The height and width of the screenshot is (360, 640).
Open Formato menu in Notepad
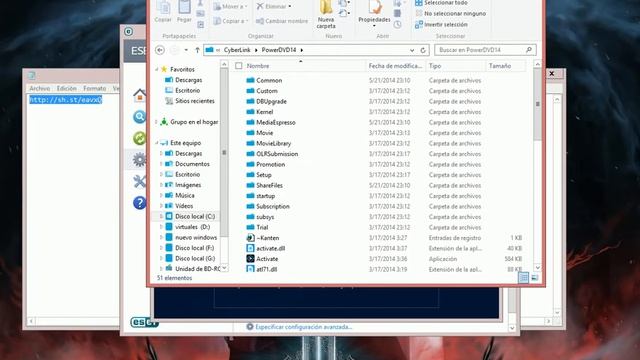click(95, 88)
